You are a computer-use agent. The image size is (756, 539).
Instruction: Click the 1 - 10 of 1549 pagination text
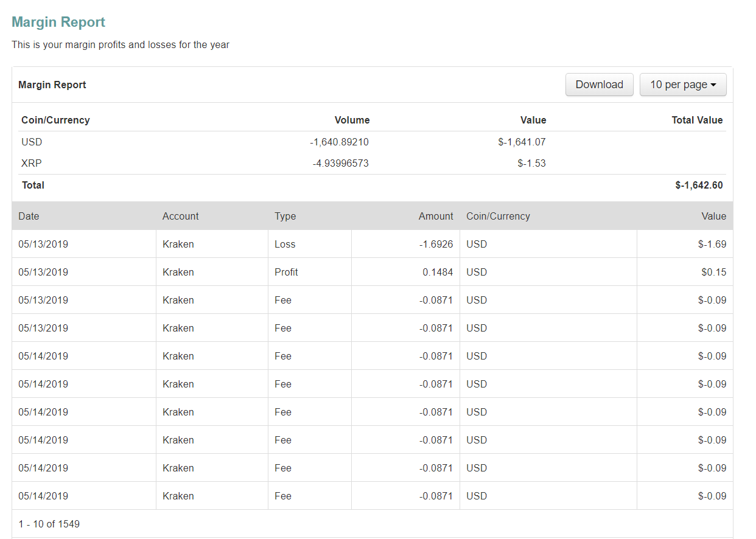(x=49, y=524)
